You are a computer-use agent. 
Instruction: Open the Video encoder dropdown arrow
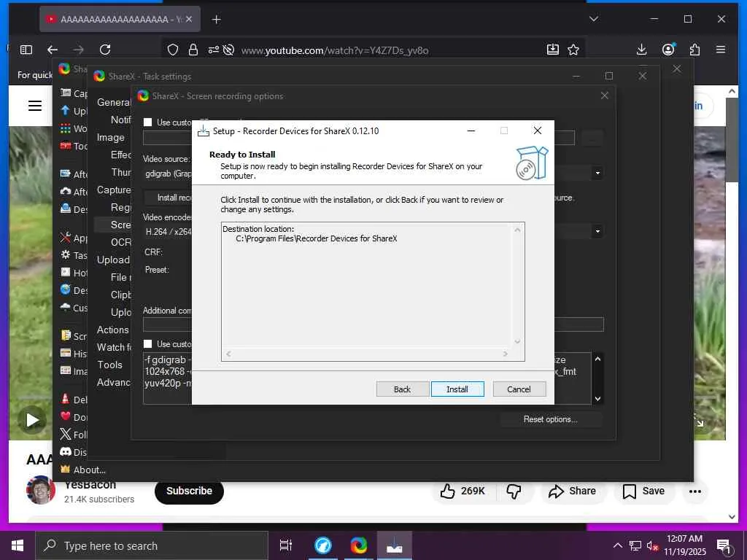597,231
